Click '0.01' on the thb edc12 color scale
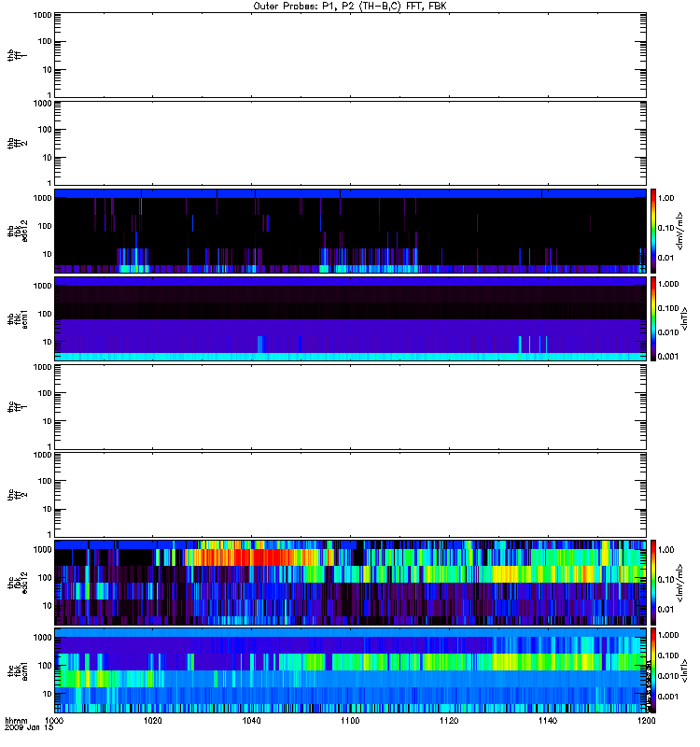 pos(666,258)
